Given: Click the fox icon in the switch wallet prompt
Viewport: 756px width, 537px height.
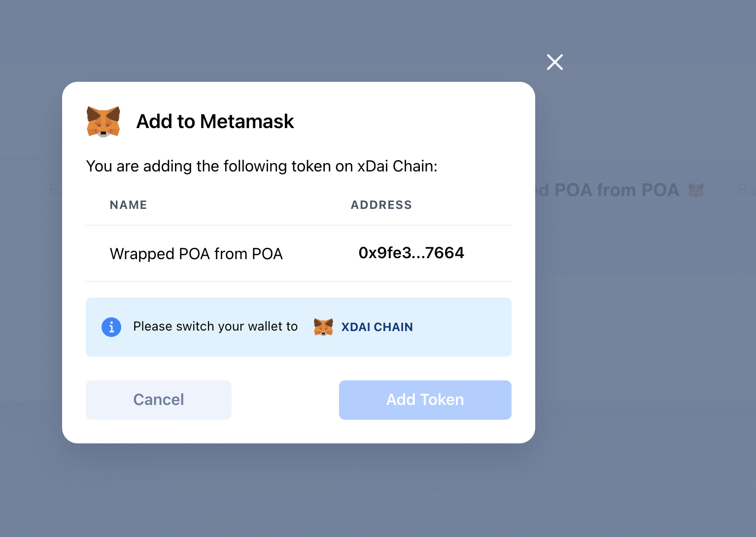Looking at the screenshot, I should tap(324, 327).
